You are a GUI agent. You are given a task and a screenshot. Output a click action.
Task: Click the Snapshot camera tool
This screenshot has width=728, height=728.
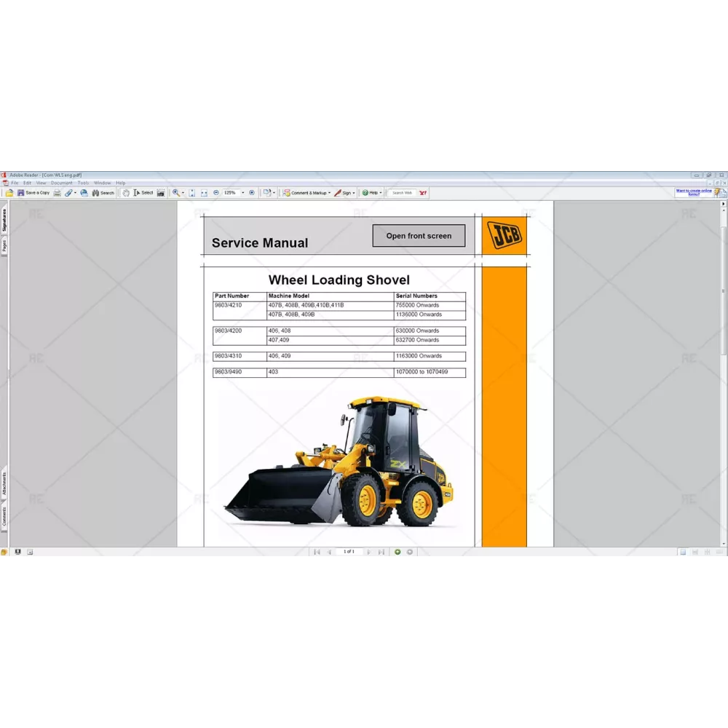[161, 193]
